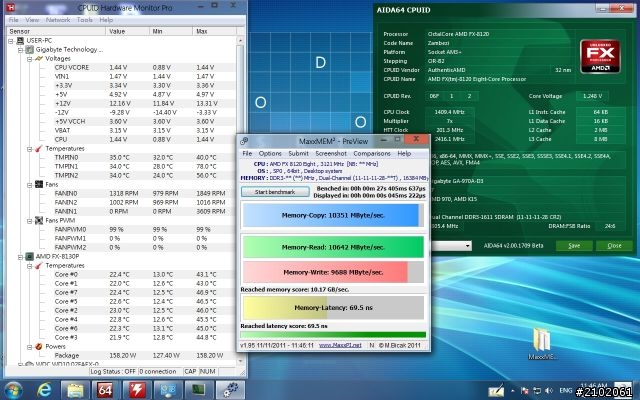
Task: Click the Max column header
Action: 214,31
